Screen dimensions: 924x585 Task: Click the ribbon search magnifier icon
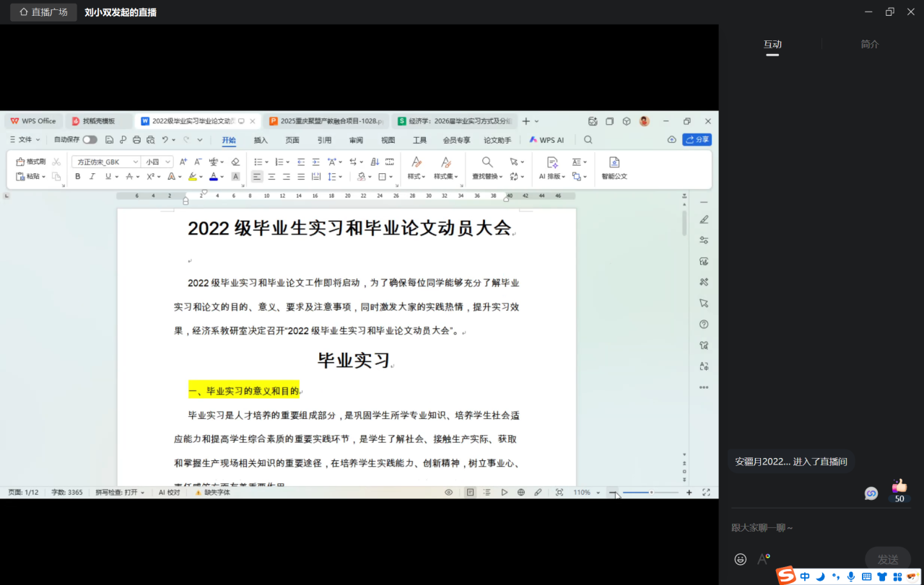tap(588, 140)
